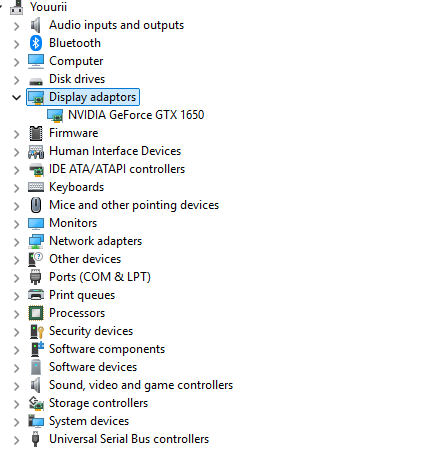
Task: Click the Mice and other pointing devices icon
Action: [x=36, y=205]
